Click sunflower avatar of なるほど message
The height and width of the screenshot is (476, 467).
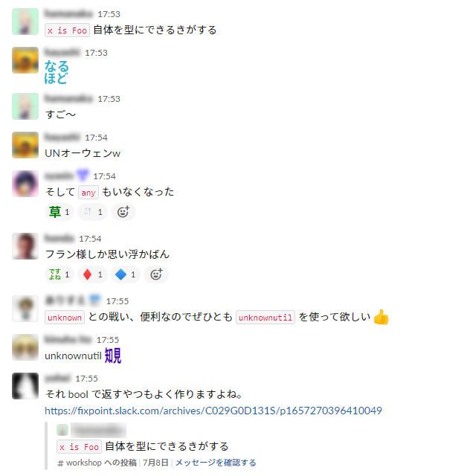(x=25, y=60)
